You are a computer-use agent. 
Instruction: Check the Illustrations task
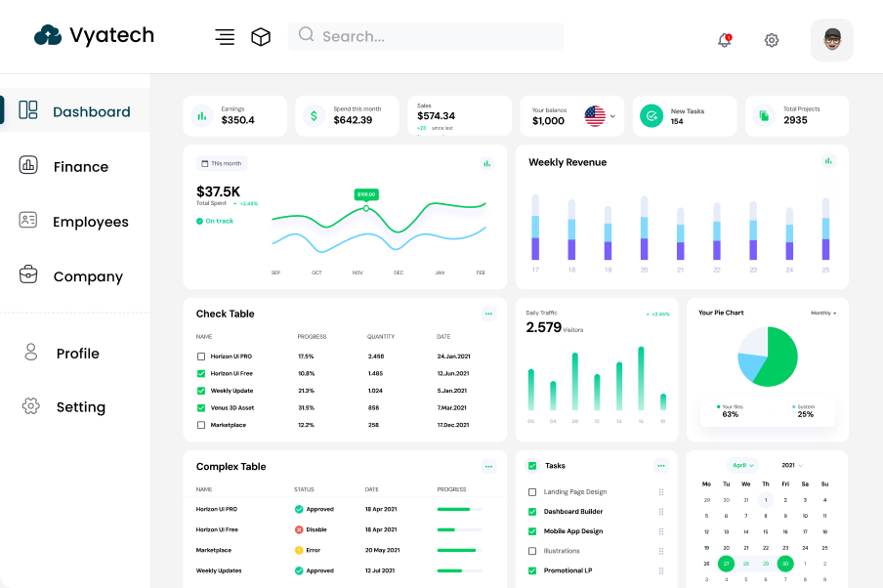coord(532,552)
